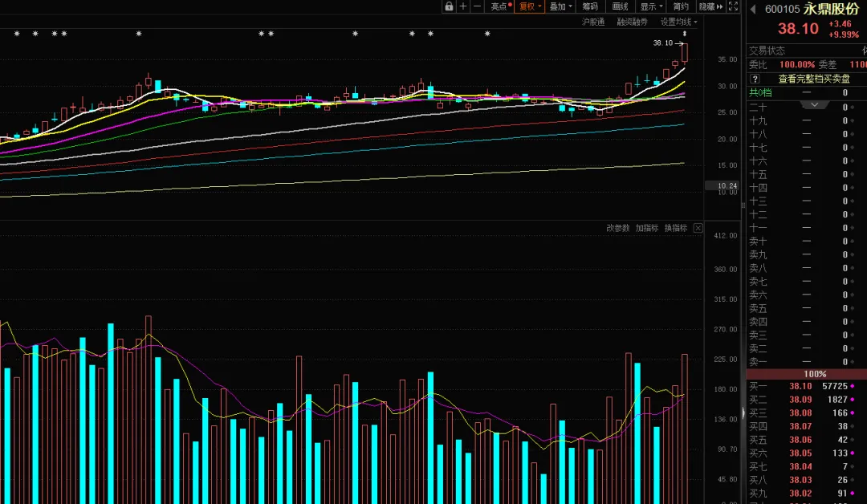Select the 画线 drawing tools tab
The image size is (867, 504).
click(620, 6)
